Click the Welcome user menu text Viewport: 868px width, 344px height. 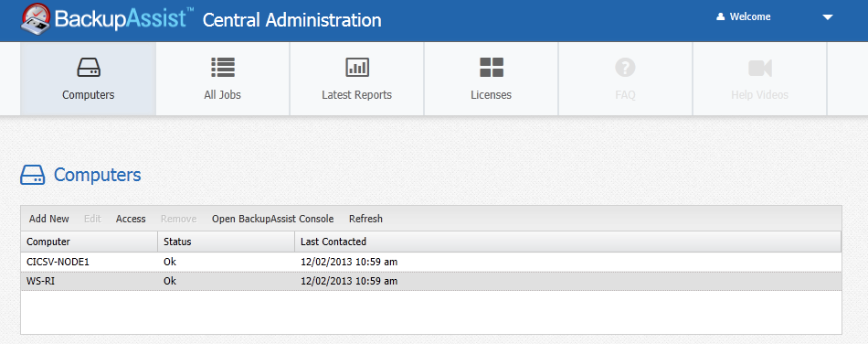click(750, 17)
